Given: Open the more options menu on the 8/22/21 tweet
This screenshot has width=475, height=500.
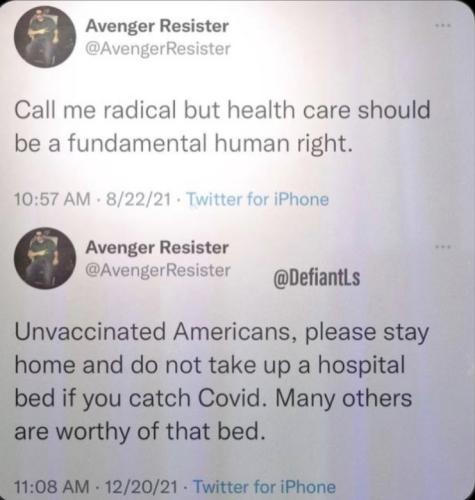Looking at the screenshot, I should point(445,25).
